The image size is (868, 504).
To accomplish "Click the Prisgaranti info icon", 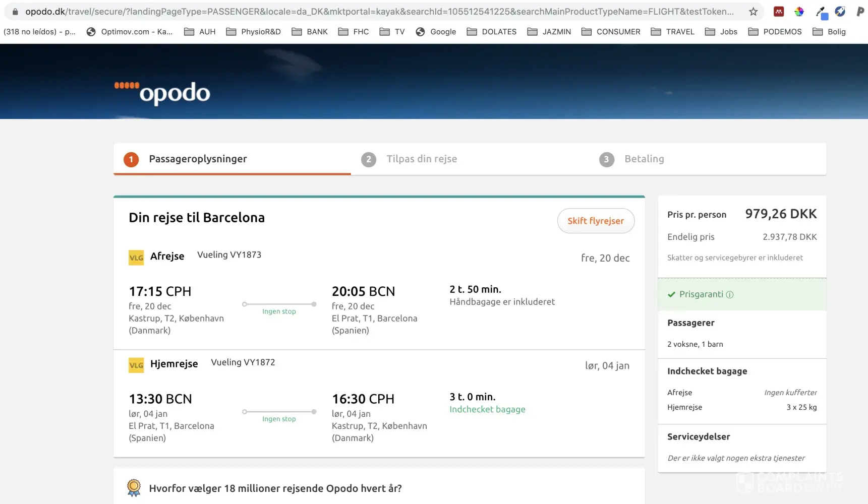I will coord(729,295).
